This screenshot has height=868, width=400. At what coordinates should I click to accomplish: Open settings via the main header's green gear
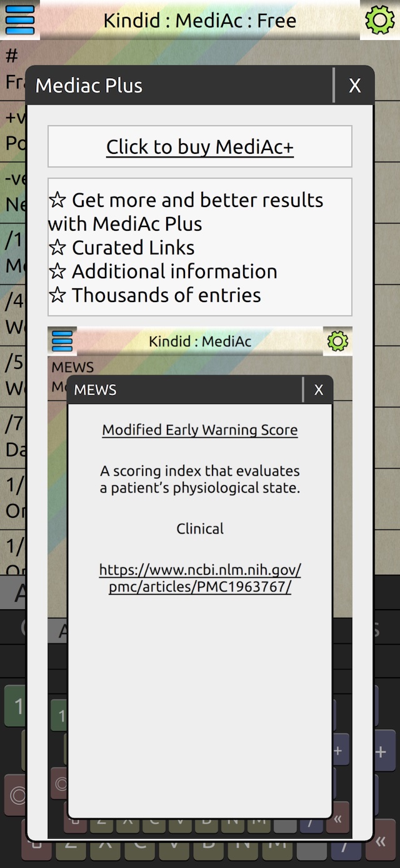380,20
